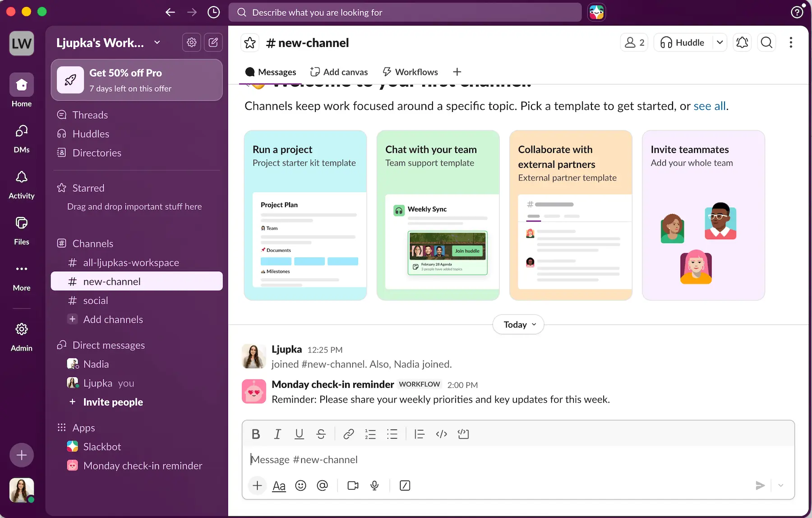Toggle formatting toolbar with Aa button
Viewport: 812px width, 518px height.
[x=279, y=486]
